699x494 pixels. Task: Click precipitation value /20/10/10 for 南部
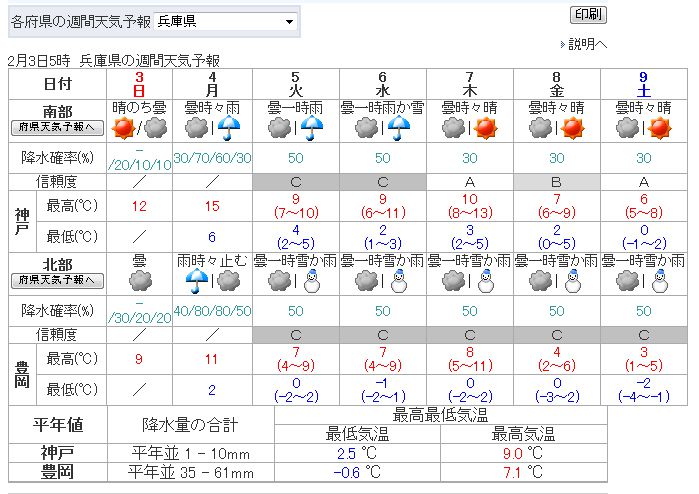point(139,165)
